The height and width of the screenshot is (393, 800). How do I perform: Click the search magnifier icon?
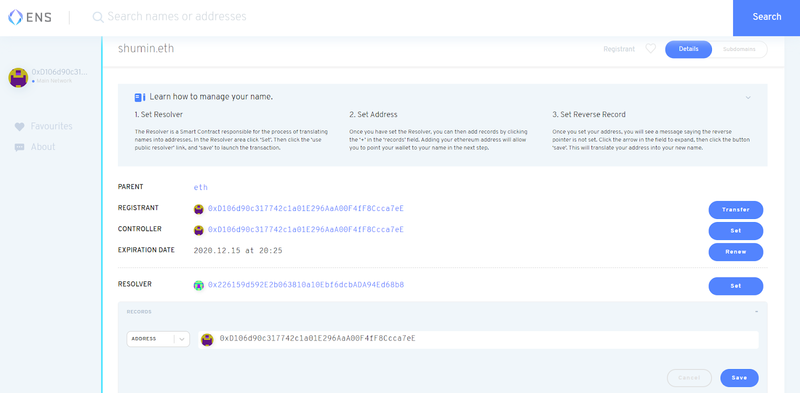click(x=97, y=17)
